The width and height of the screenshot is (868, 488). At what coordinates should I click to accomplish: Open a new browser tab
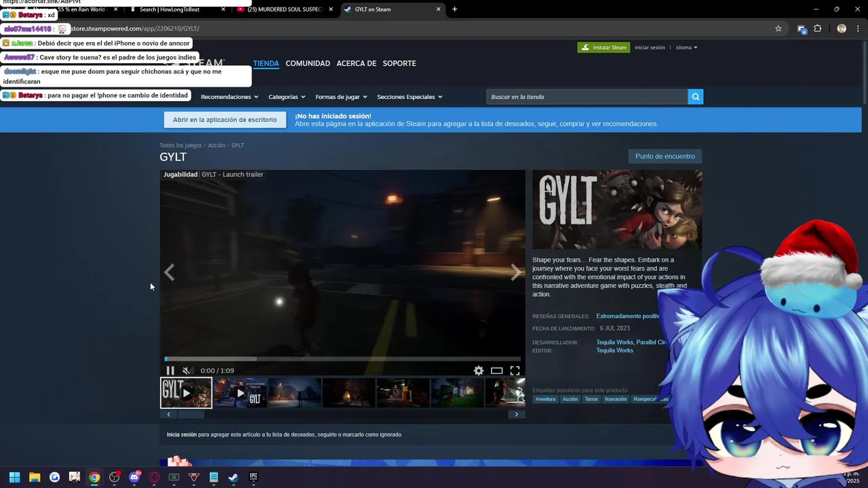tap(454, 9)
